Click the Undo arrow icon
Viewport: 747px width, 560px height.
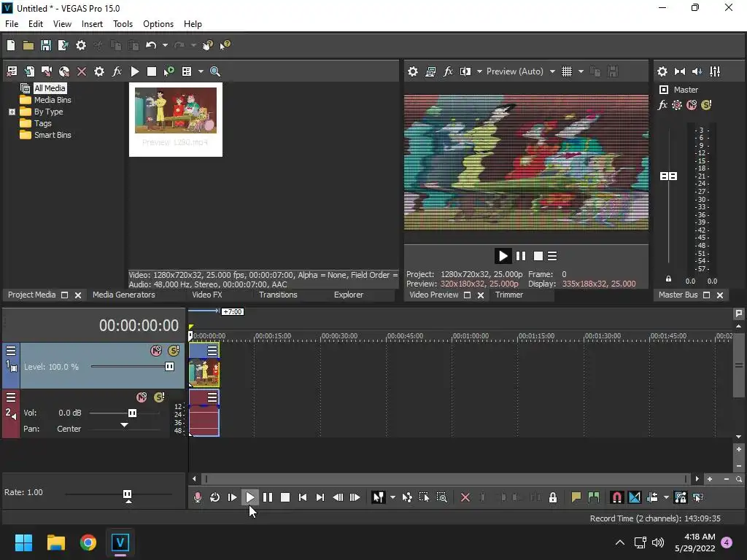coord(151,45)
